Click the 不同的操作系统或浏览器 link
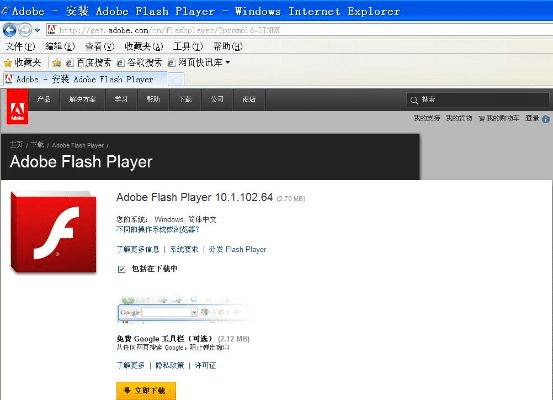 pos(158,230)
